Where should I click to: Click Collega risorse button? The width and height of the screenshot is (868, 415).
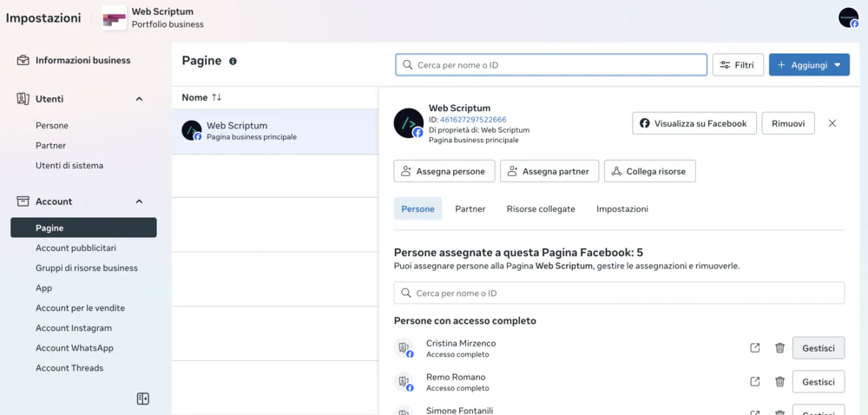click(650, 171)
